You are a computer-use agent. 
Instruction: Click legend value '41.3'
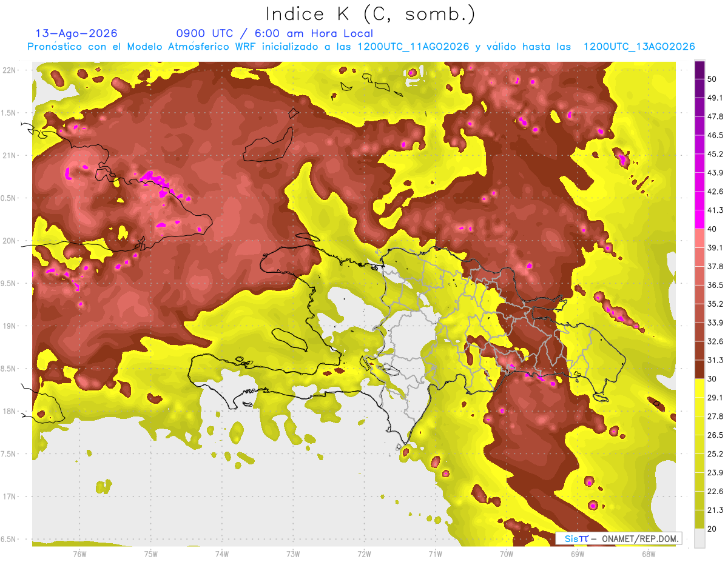715,210
